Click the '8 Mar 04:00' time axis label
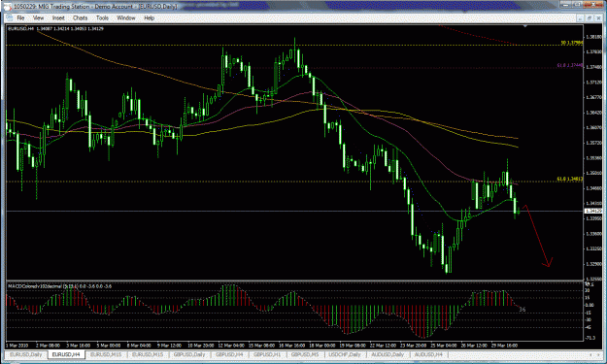Image resolution: width=607 pixels, height=364 pixels. (x=139, y=345)
